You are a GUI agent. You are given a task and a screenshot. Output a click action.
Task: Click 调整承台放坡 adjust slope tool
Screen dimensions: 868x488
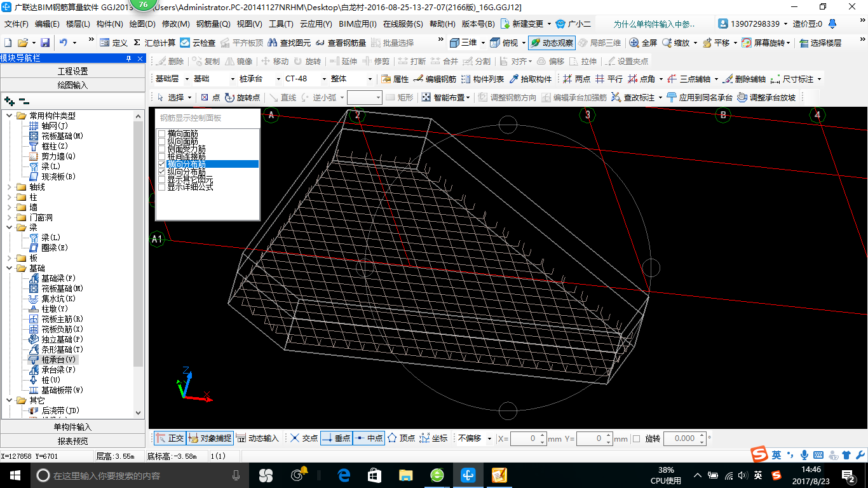766,97
